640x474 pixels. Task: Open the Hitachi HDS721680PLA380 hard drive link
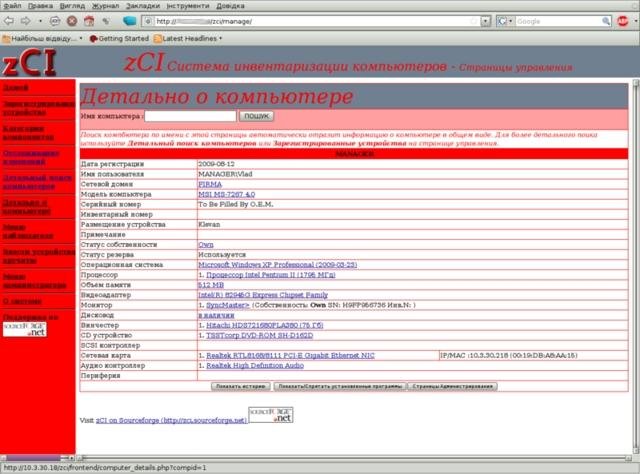pyautogui.click(x=264, y=325)
